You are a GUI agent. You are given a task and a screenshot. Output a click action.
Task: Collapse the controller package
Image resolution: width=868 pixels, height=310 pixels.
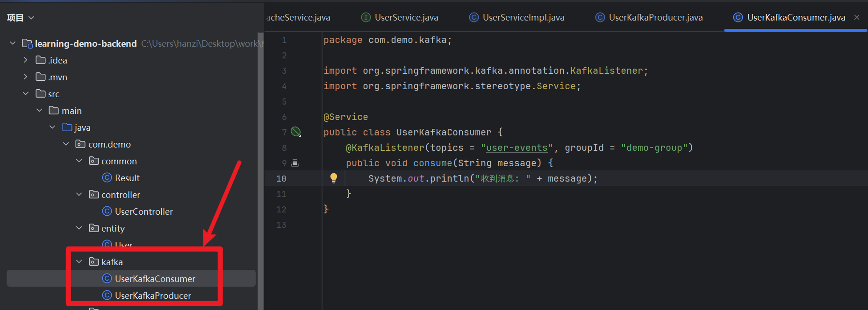point(79,195)
